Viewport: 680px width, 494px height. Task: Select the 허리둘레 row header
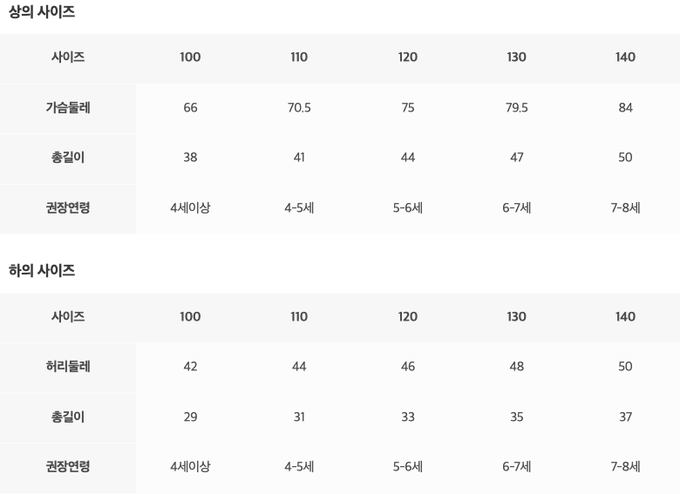(x=68, y=367)
